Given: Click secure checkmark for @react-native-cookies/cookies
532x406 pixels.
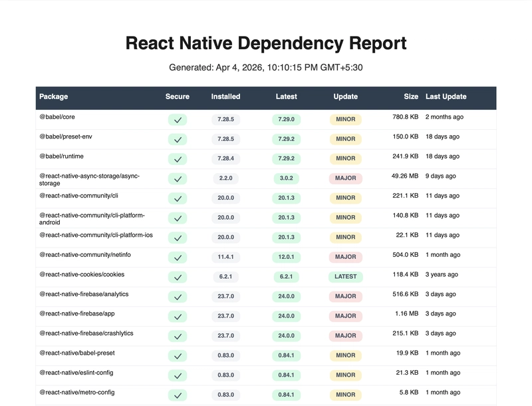Looking at the screenshot, I should (177, 277).
